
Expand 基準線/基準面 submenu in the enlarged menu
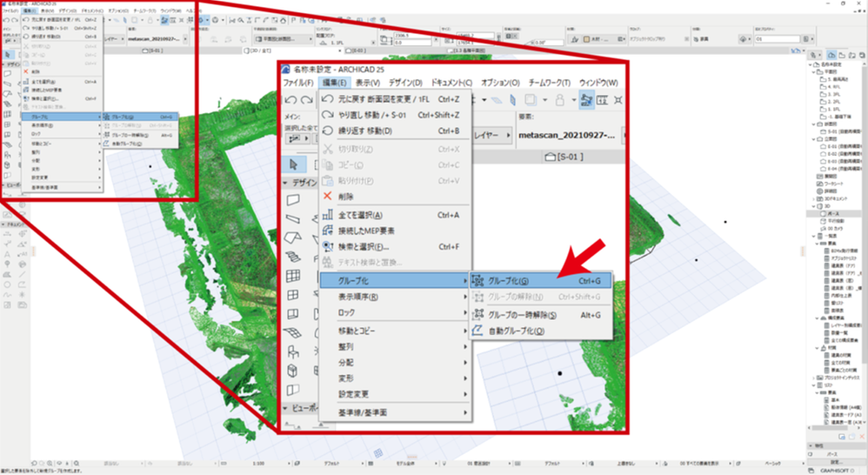coord(395,412)
